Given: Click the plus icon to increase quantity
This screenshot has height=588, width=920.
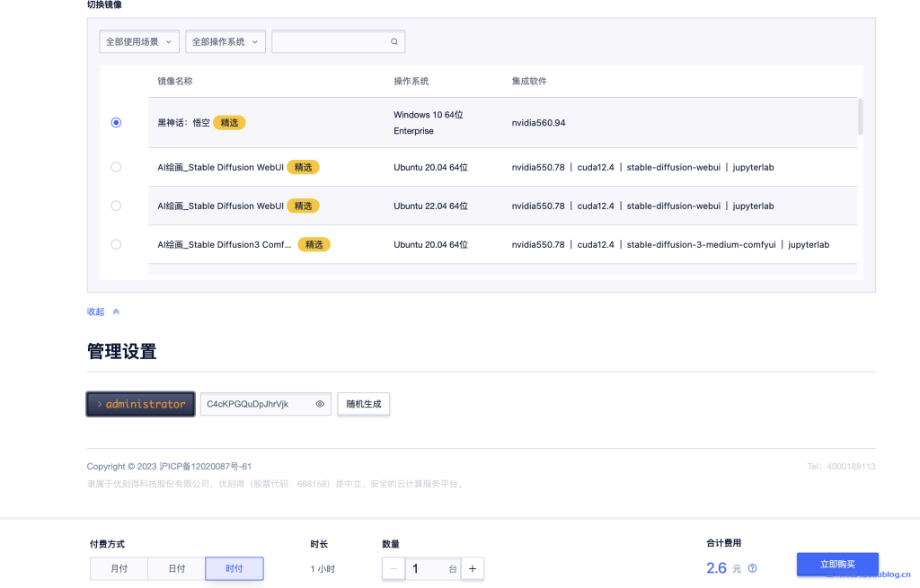Looking at the screenshot, I should point(473,568).
